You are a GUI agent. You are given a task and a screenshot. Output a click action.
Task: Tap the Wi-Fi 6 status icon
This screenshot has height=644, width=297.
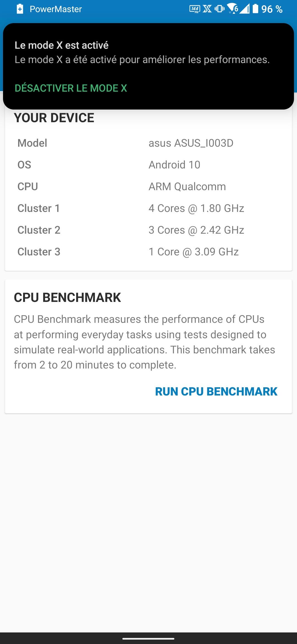click(233, 9)
